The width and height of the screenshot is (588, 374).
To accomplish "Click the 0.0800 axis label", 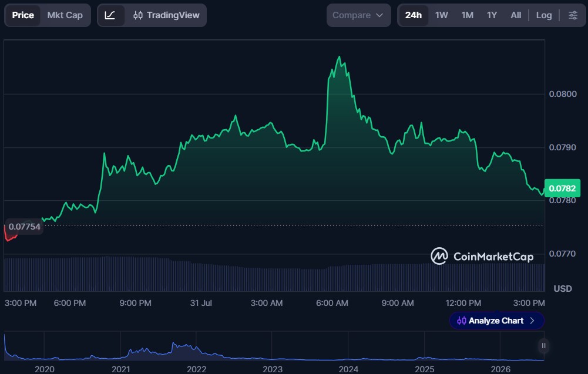I will (x=563, y=94).
